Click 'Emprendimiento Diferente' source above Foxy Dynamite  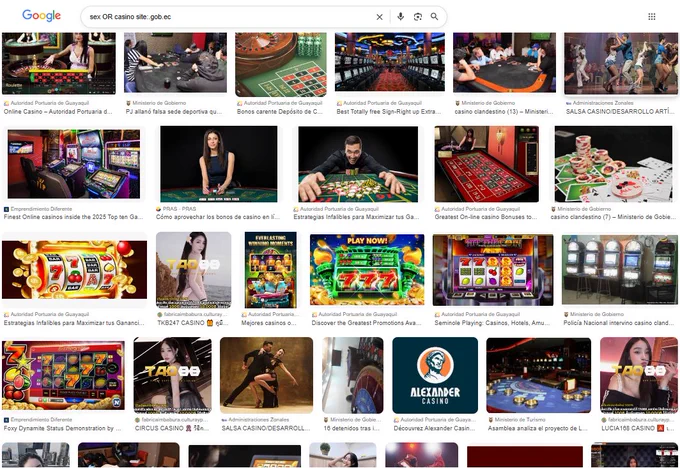(41, 420)
